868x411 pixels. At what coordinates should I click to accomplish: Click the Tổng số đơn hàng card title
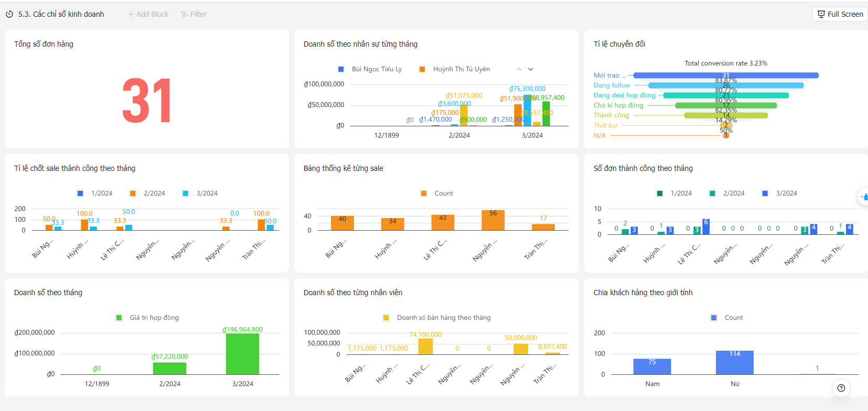pos(44,44)
